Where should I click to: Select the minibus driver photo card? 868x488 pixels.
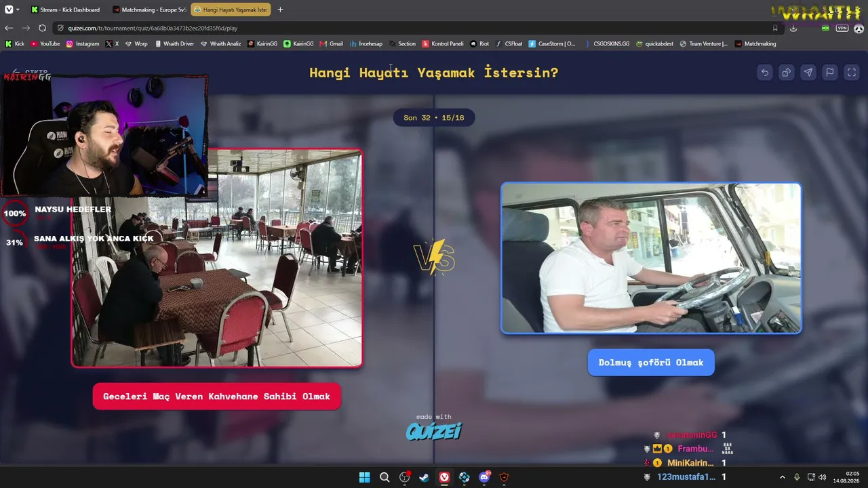click(x=651, y=258)
